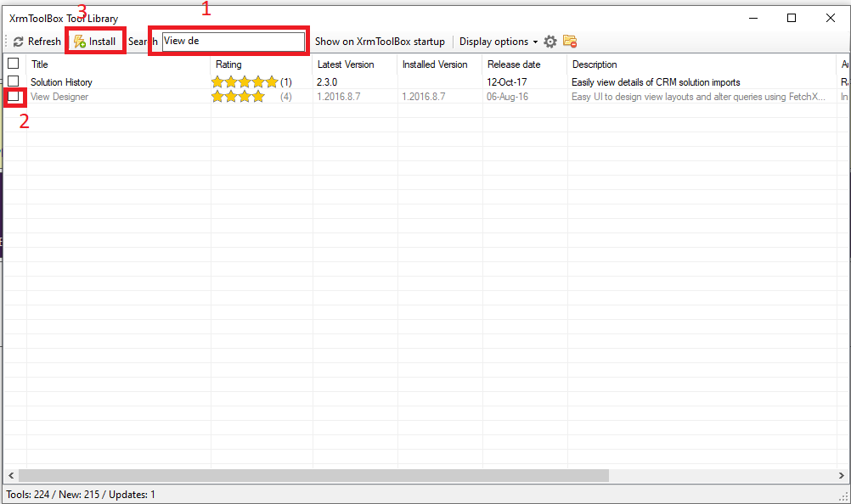This screenshot has height=504, width=851.
Task: Maximize the XrmToolBox Tool Library window
Action: [792, 19]
